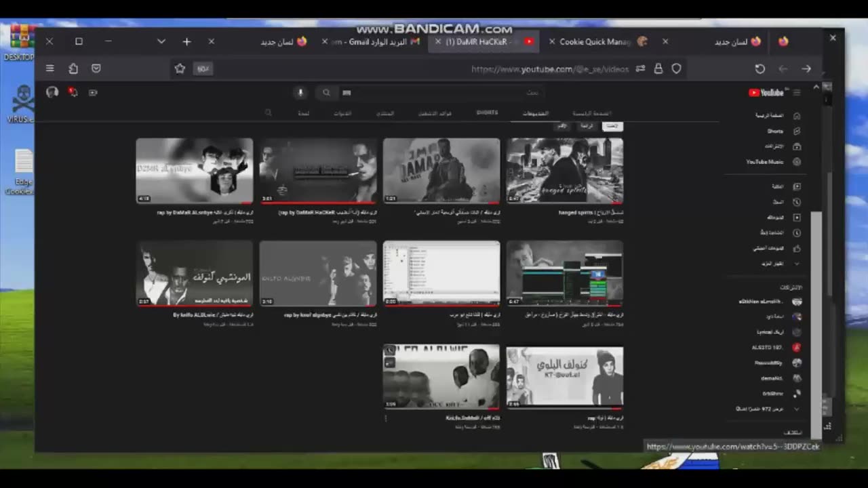Play rap by DaMaR ALsnbye thumbnail

pyautogui.click(x=195, y=171)
